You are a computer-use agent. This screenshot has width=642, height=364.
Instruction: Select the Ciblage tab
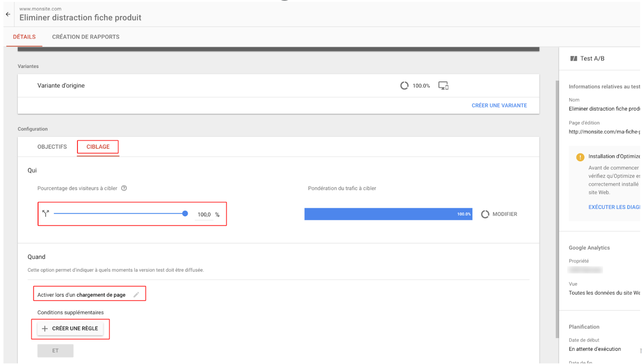pos(98,147)
